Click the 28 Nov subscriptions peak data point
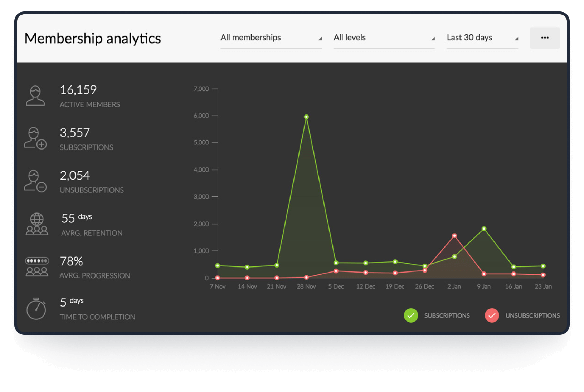The image size is (584, 392). pos(306,117)
